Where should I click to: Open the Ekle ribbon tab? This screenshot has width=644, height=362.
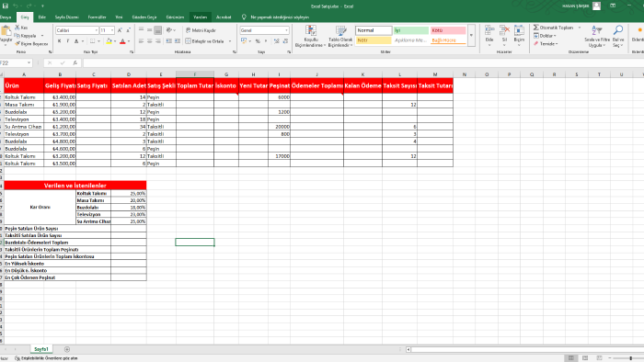click(42, 17)
